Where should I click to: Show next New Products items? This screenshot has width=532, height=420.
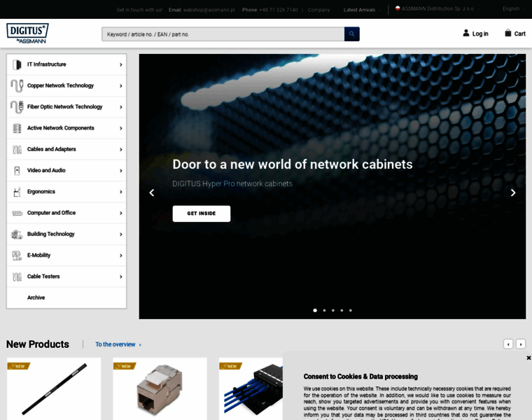pos(521,344)
